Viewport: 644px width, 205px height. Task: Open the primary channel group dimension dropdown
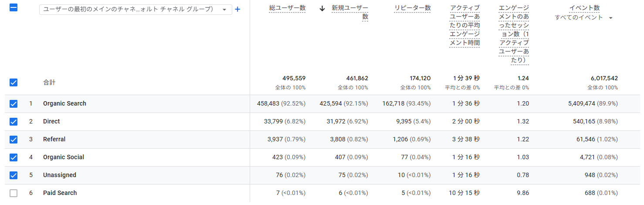point(136,10)
